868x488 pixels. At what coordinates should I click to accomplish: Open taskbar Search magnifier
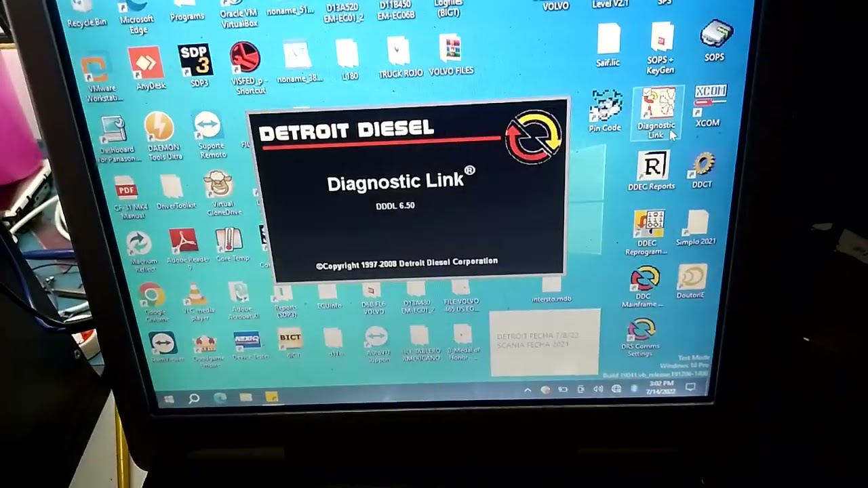[x=194, y=399]
